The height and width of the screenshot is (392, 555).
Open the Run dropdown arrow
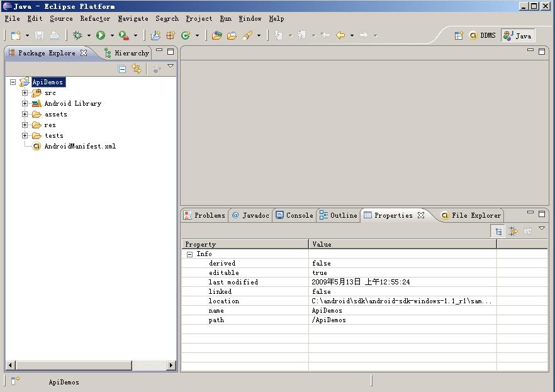point(112,35)
